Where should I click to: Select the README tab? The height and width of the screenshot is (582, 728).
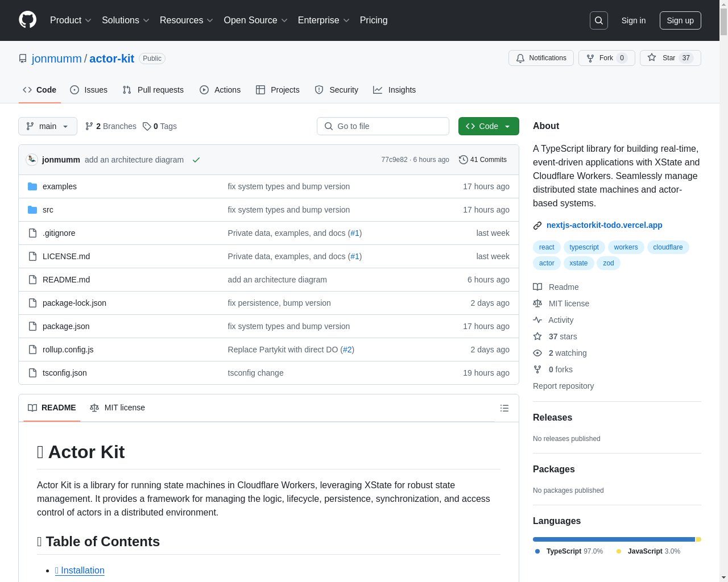pyautogui.click(x=52, y=408)
